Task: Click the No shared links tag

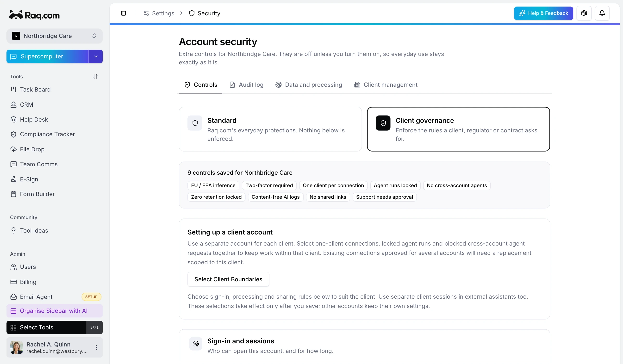Action: click(x=328, y=197)
